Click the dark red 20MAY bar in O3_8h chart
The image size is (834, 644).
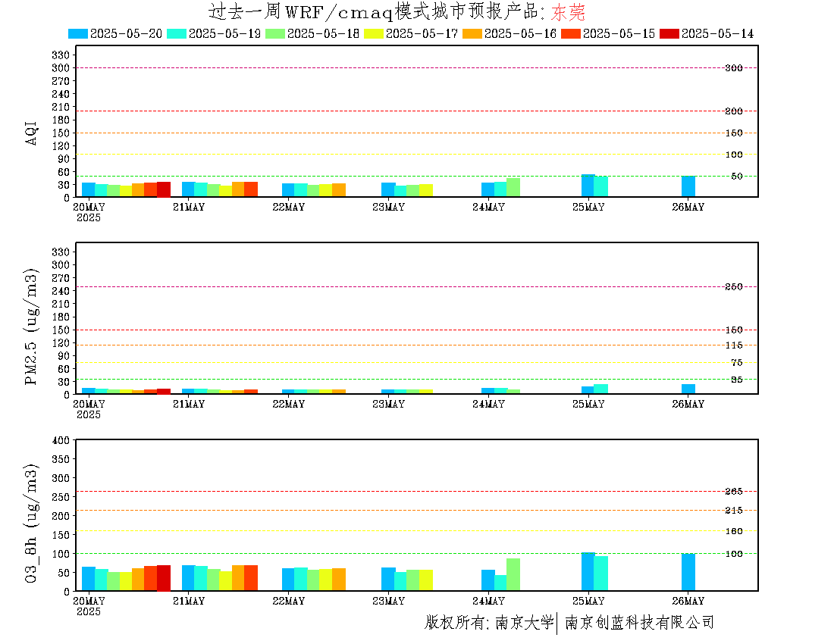(163, 578)
